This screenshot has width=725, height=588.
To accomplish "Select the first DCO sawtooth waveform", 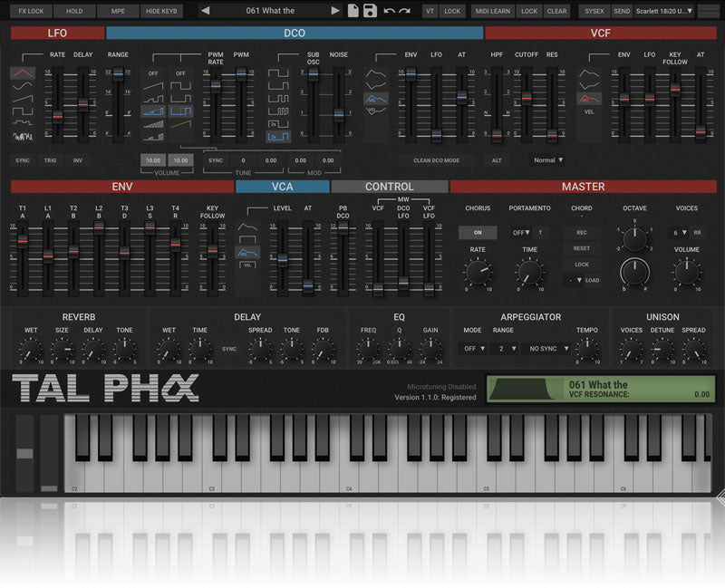I will click(153, 86).
